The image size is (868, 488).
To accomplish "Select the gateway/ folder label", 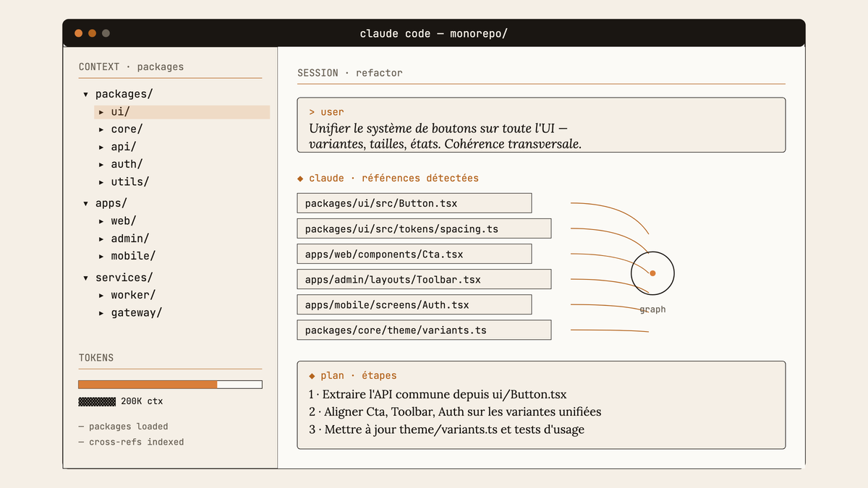I will [137, 313].
